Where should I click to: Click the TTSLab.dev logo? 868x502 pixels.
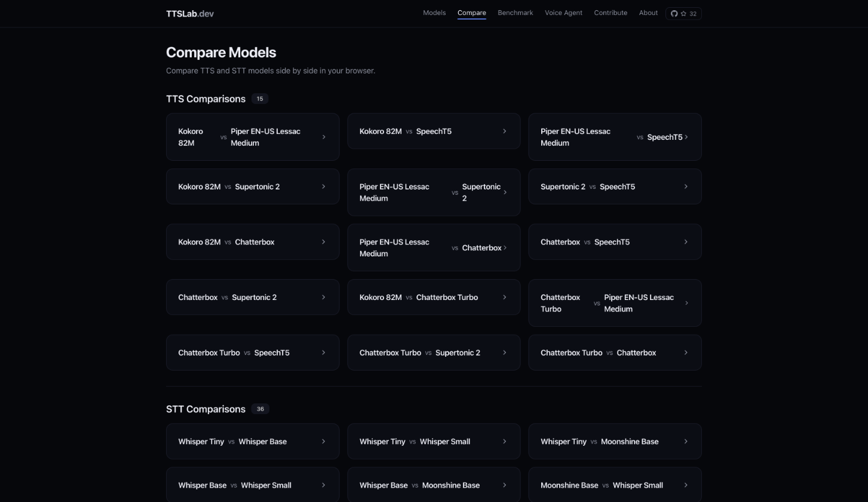(190, 13)
